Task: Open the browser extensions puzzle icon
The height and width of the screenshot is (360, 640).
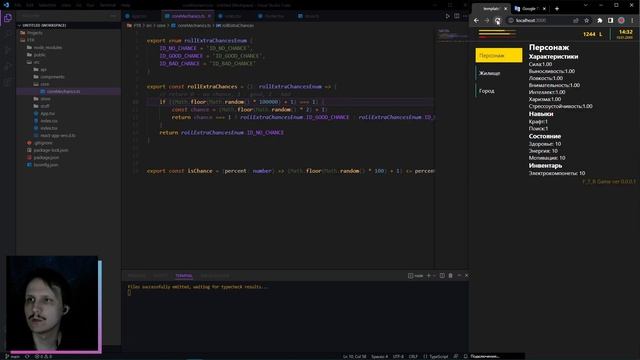Action: (x=600, y=20)
